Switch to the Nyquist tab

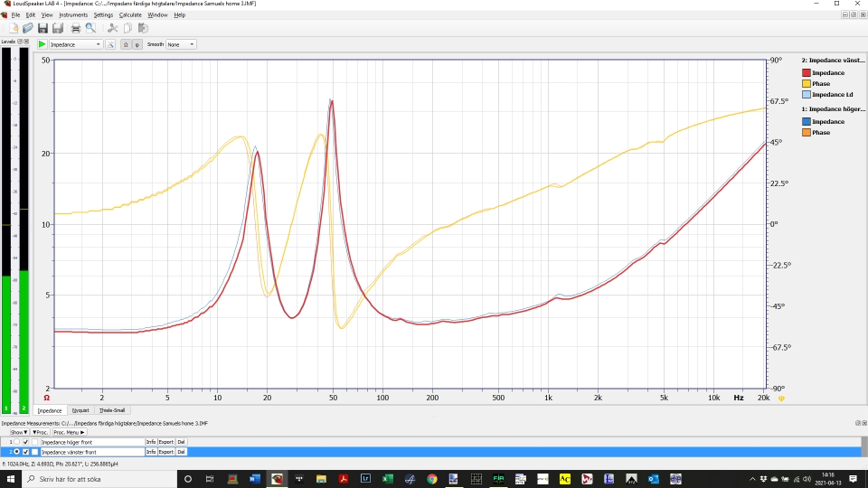80,410
